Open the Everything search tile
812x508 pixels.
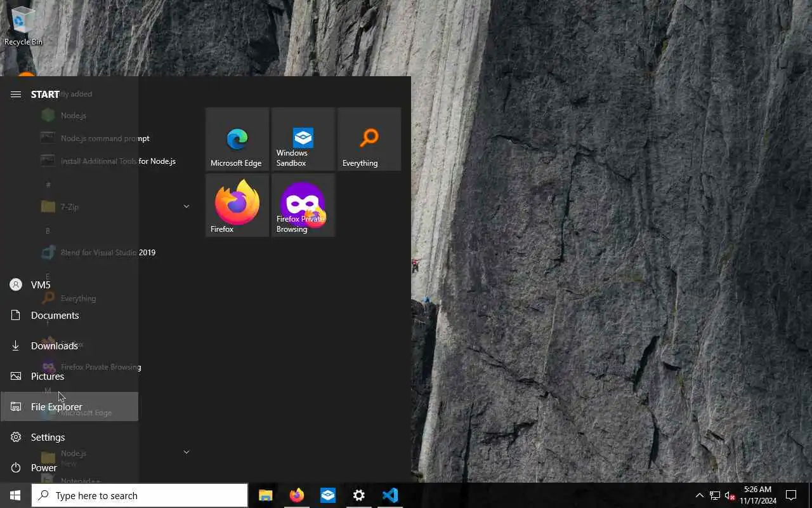click(x=369, y=139)
